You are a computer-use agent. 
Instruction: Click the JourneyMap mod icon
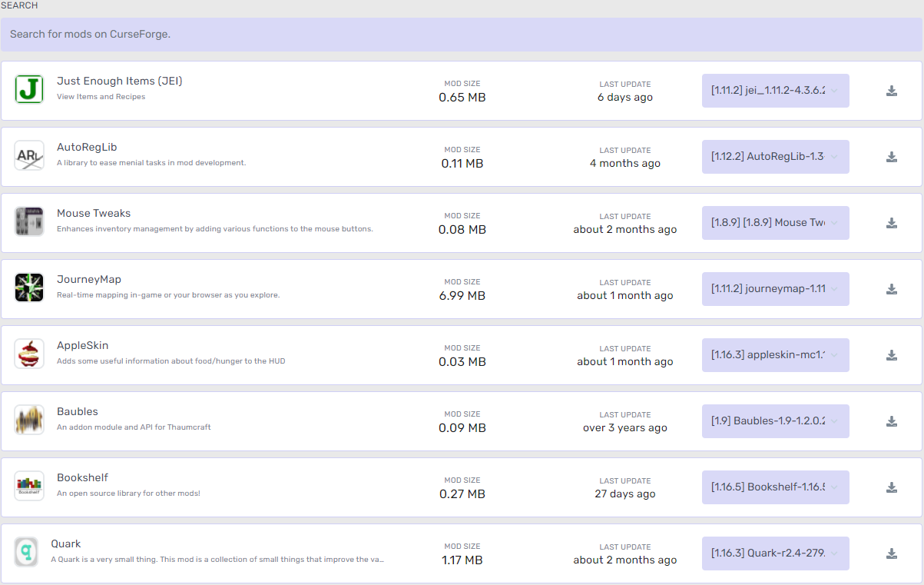point(29,288)
